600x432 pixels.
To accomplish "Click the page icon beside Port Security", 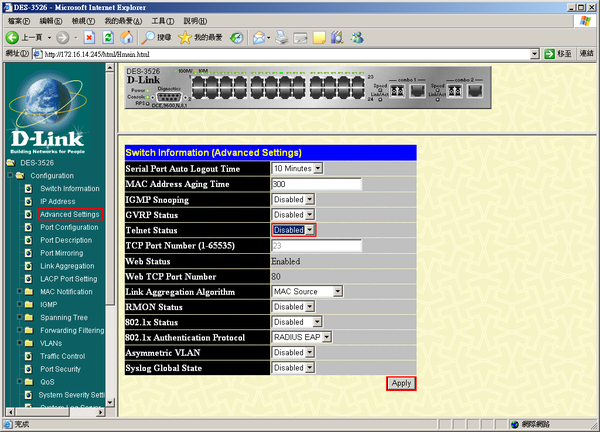I will pos(28,369).
